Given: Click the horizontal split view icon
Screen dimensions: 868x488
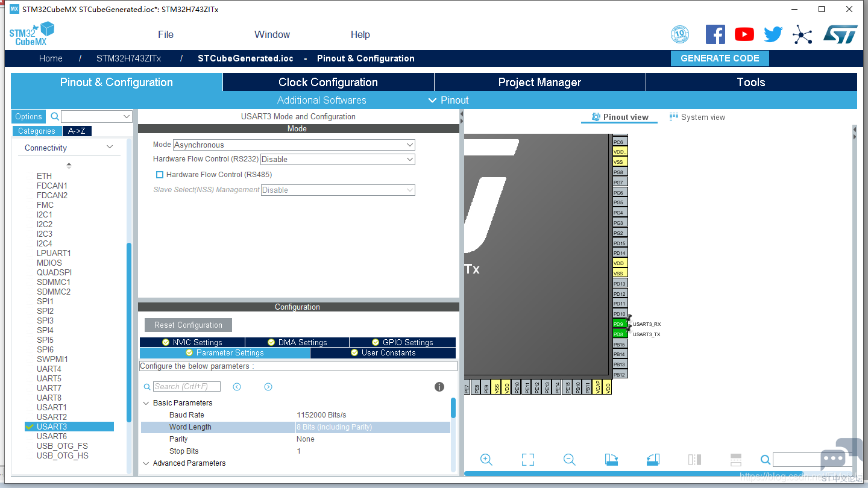Looking at the screenshot, I should (736, 460).
